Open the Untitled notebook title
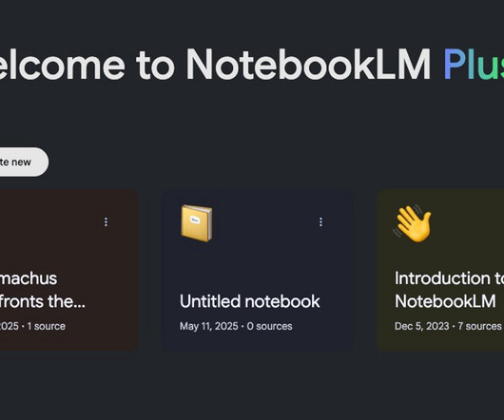The width and height of the screenshot is (504, 420). [250, 301]
